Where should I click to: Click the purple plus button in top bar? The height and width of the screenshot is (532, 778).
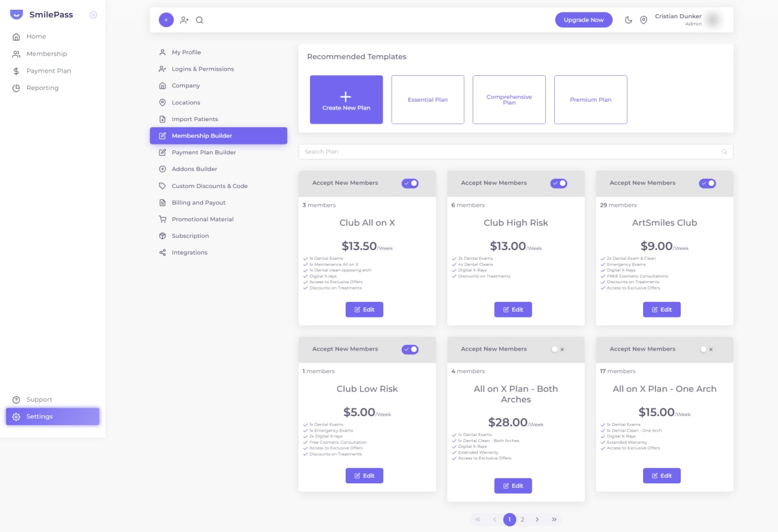coord(166,20)
